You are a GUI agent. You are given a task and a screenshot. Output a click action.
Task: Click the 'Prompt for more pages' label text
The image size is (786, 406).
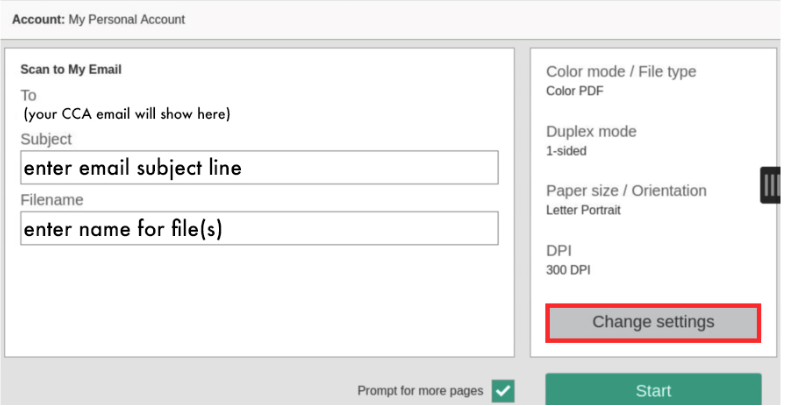[420, 390]
